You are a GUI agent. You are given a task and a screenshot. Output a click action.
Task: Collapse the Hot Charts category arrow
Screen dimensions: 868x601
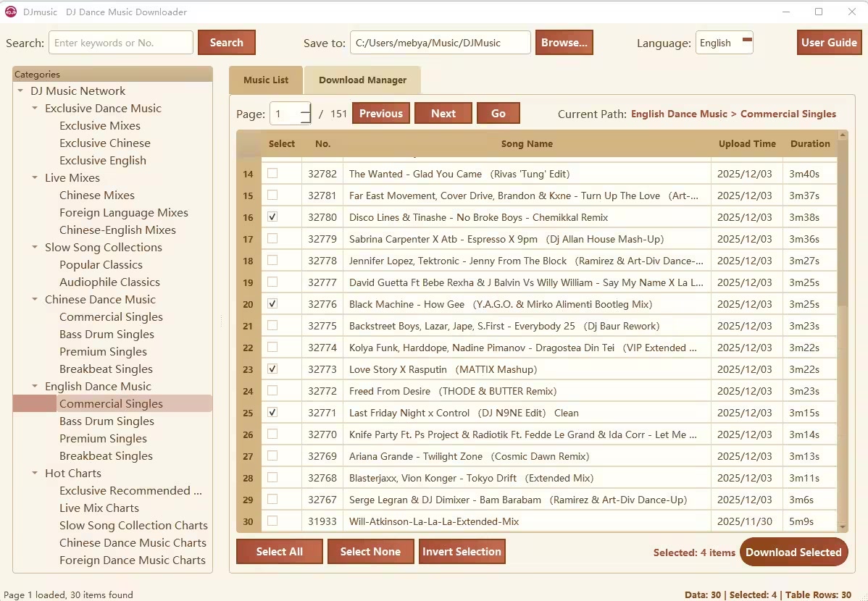[x=35, y=474]
